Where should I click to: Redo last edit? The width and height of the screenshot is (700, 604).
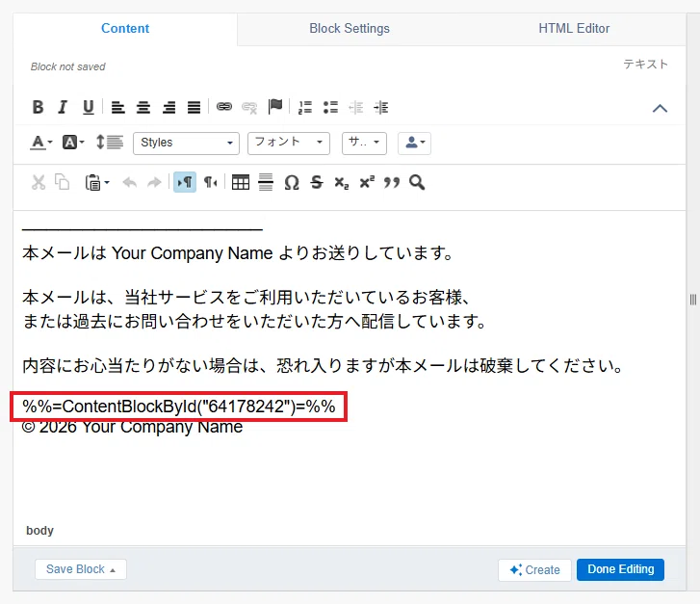point(154,182)
